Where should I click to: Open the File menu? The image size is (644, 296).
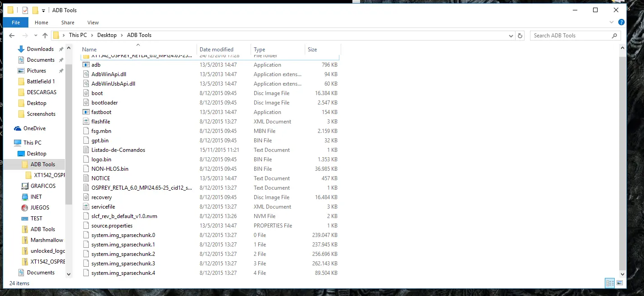point(16,23)
